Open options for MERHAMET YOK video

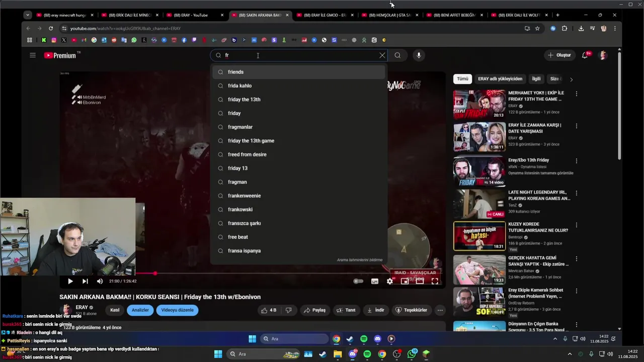(577, 94)
